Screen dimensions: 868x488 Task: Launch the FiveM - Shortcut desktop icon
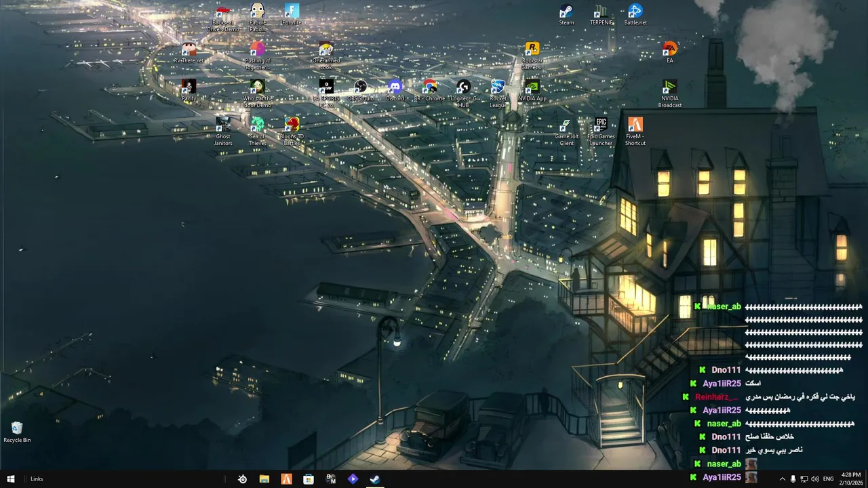[635, 132]
